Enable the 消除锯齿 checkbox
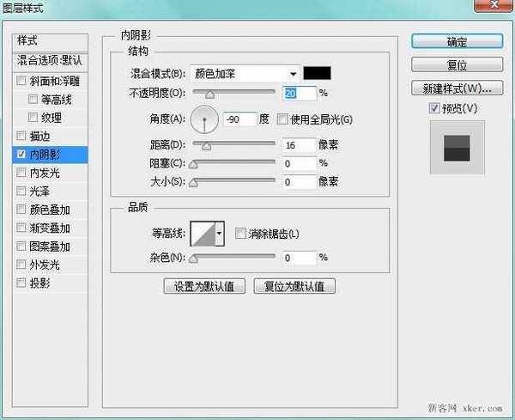 click(240, 234)
